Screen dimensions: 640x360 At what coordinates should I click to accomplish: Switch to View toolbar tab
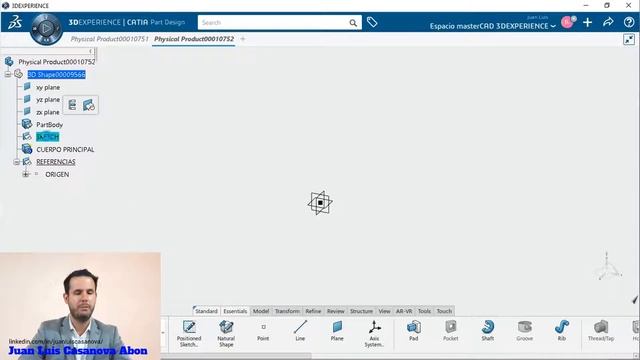click(384, 311)
